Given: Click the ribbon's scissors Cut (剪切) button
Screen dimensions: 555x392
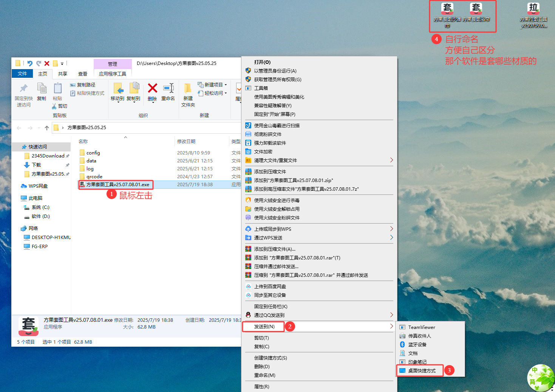Looking at the screenshot, I should click(60, 106).
